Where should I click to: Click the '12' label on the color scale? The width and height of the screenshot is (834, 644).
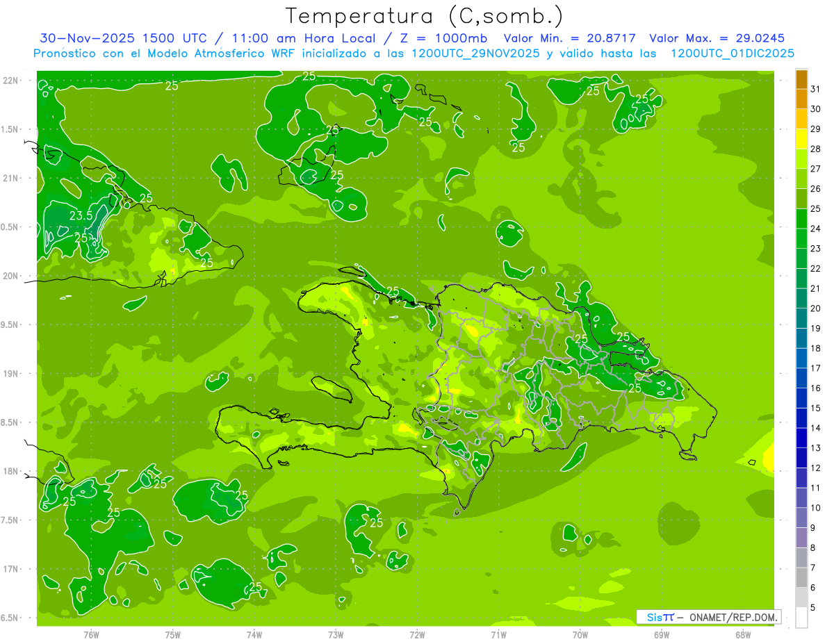click(816, 468)
